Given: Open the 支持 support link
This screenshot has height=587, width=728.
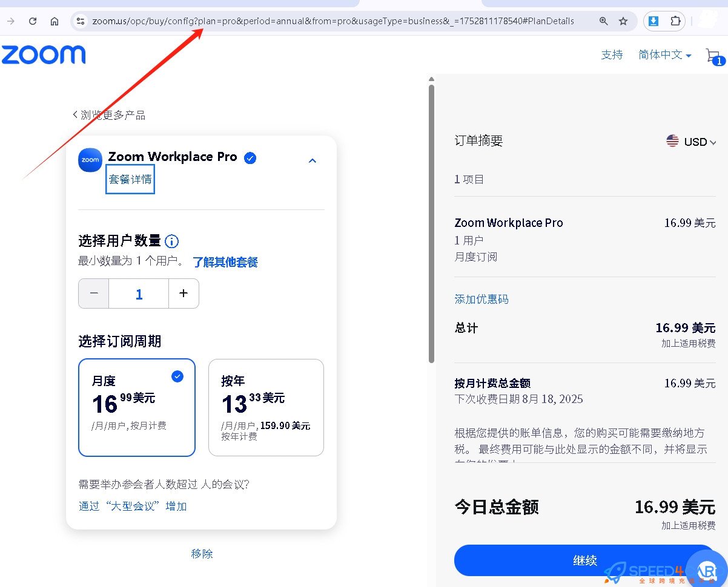Looking at the screenshot, I should 612,55.
